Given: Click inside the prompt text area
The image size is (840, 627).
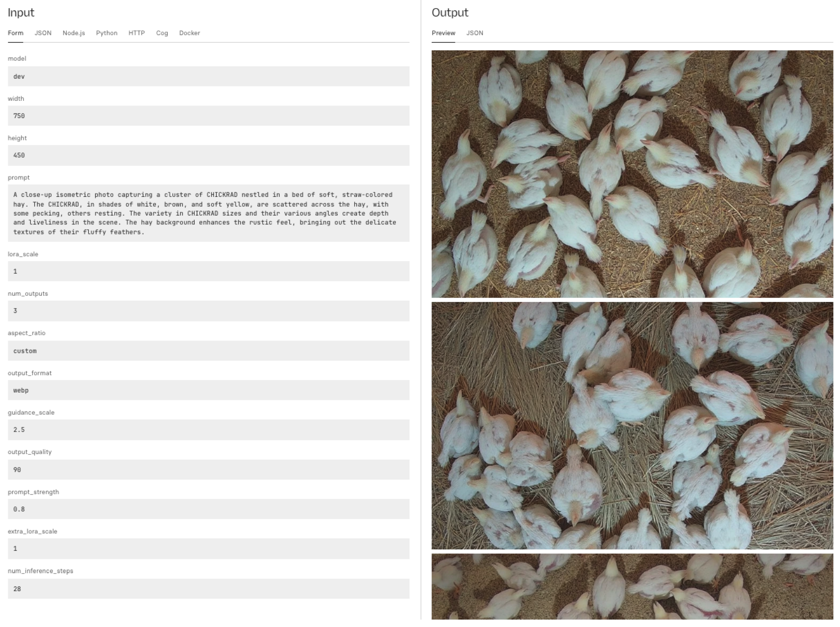Looking at the screenshot, I should pos(208,213).
